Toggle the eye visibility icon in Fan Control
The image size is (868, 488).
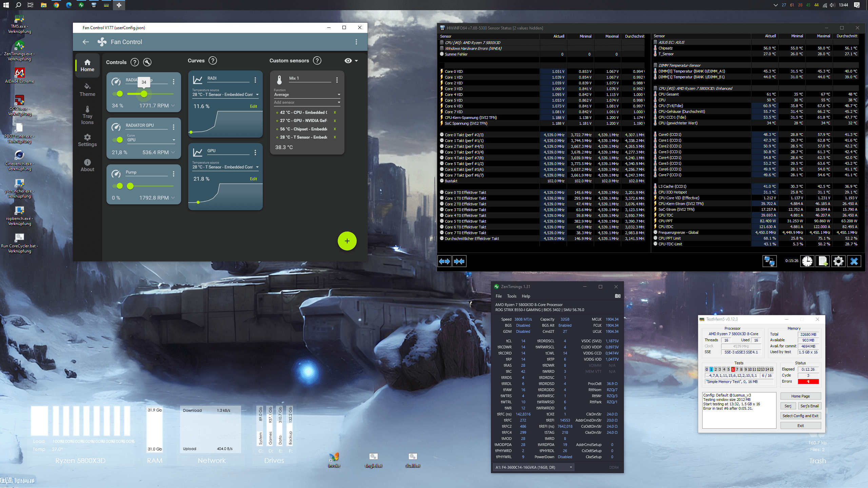point(348,61)
